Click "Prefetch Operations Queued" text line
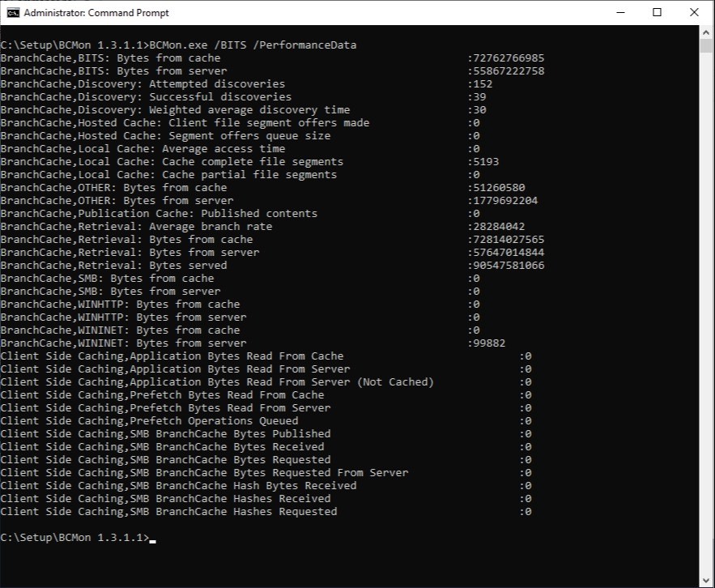 [x=149, y=421]
